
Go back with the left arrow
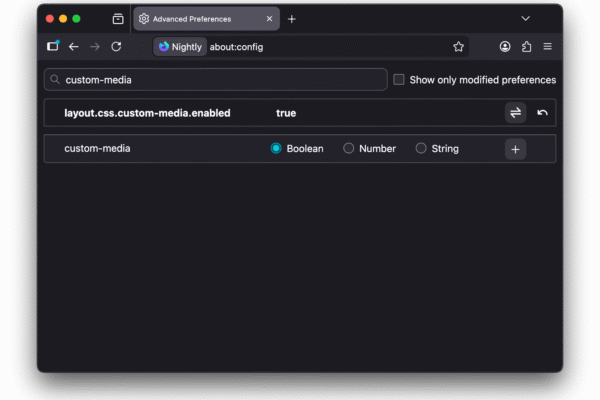point(73,47)
